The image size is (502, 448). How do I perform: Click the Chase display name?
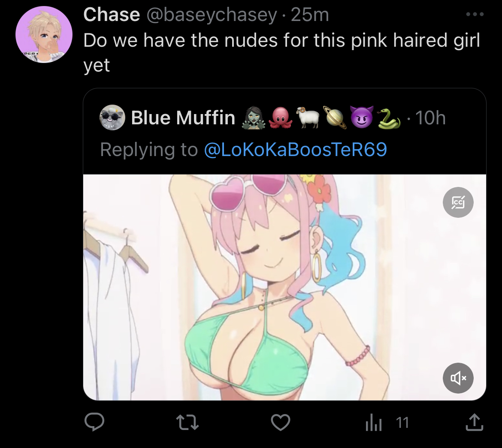point(112,15)
